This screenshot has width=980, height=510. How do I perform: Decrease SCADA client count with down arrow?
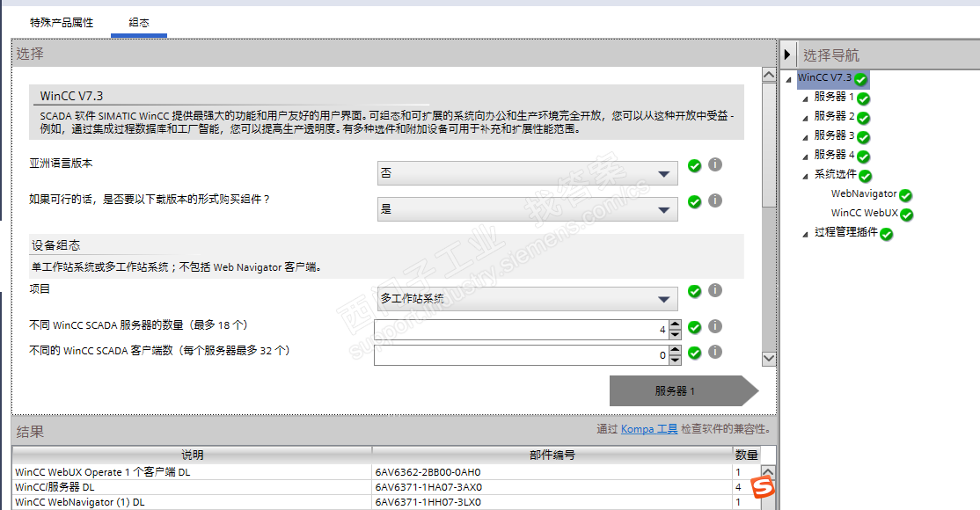pos(675,360)
